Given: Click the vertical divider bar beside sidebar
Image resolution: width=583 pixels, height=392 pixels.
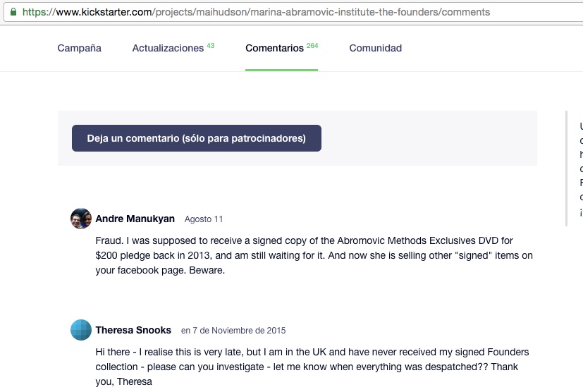Looking at the screenshot, I should [x=567, y=168].
